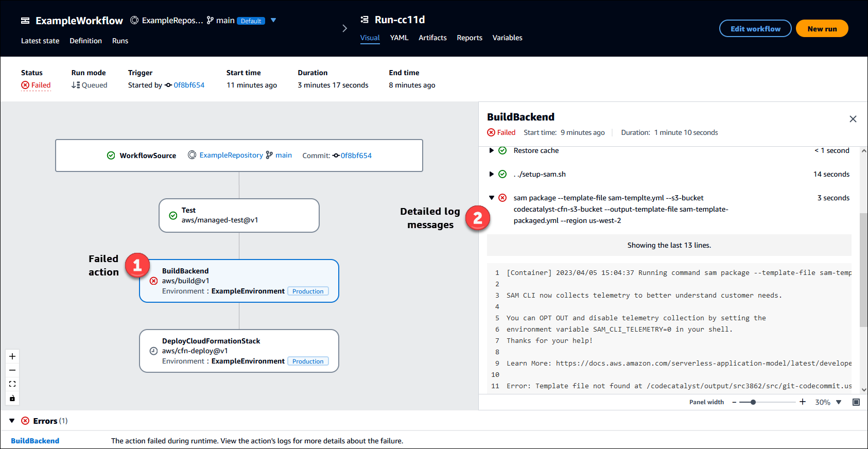Zoom in on the workflow canvas
Image resolution: width=868 pixels, height=449 pixels.
click(12, 356)
